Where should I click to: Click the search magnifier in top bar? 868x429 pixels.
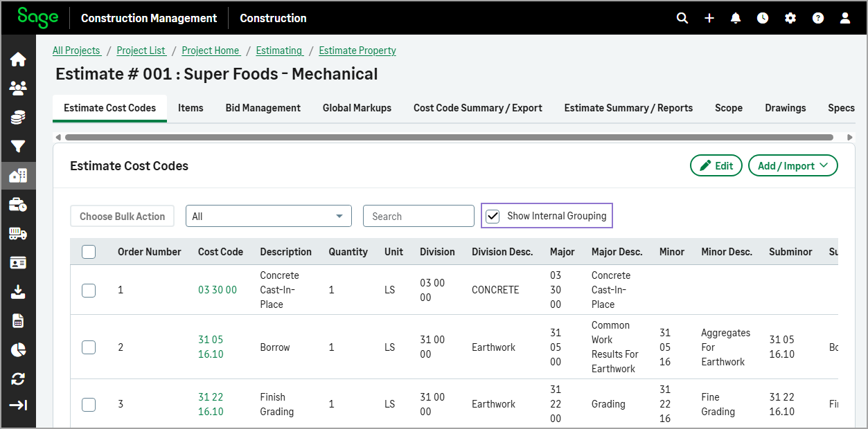[x=682, y=18]
